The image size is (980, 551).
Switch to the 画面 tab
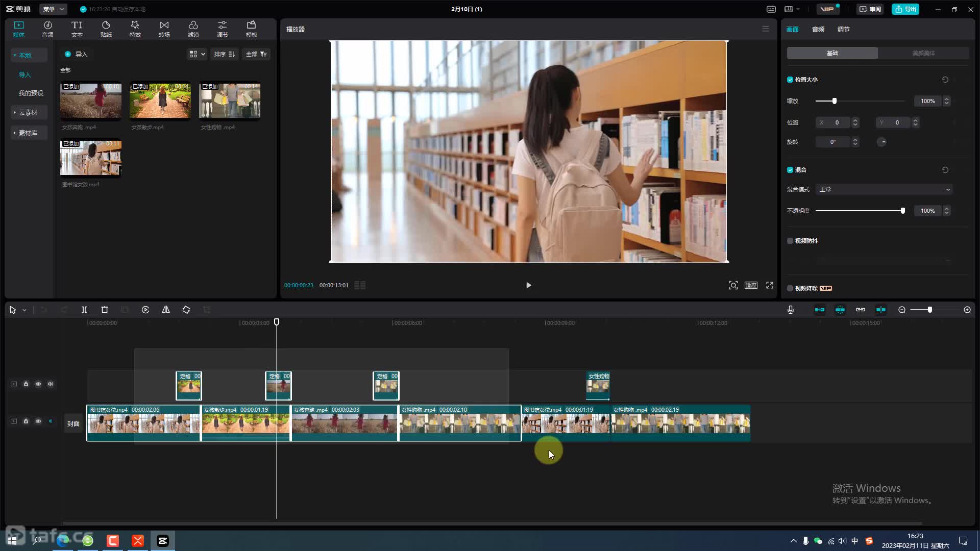point(793,29)
